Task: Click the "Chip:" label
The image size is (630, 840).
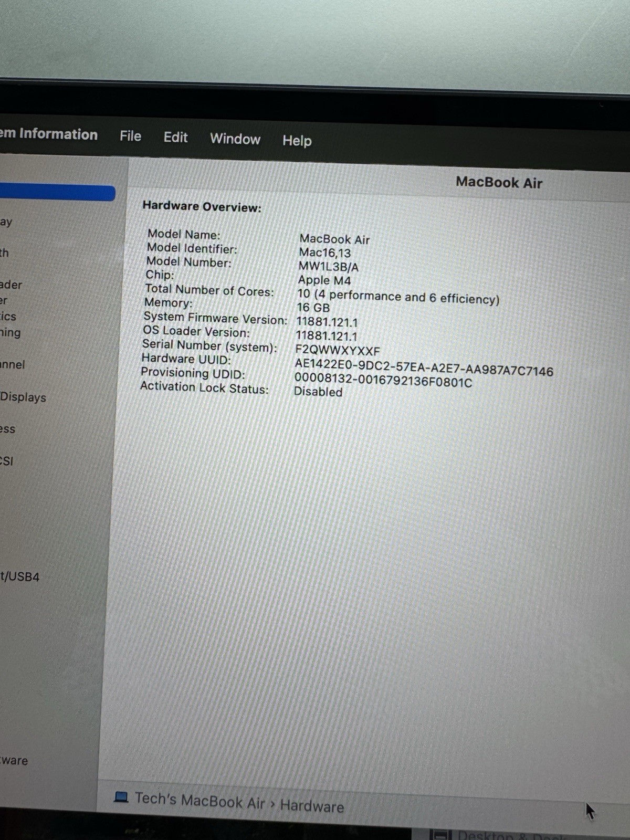Action: pos(160,275)
